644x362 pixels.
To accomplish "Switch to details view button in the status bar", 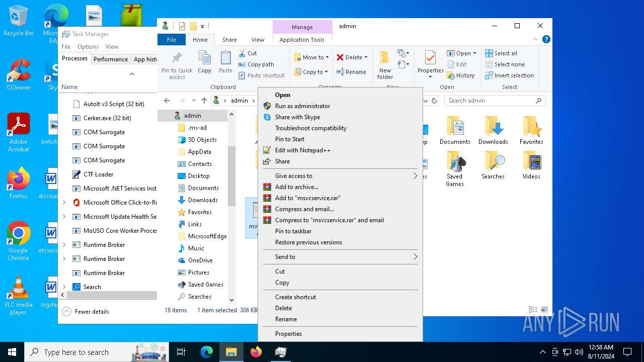I will point(533,310).
